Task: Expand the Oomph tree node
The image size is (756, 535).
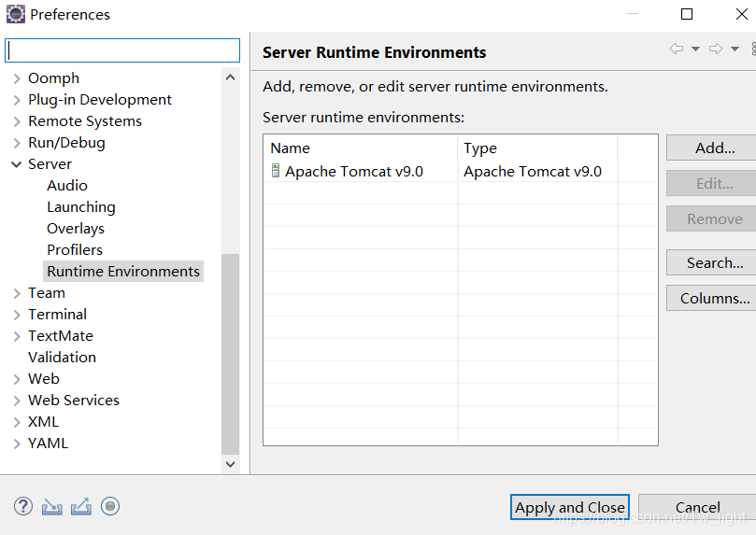Action: 17,78
